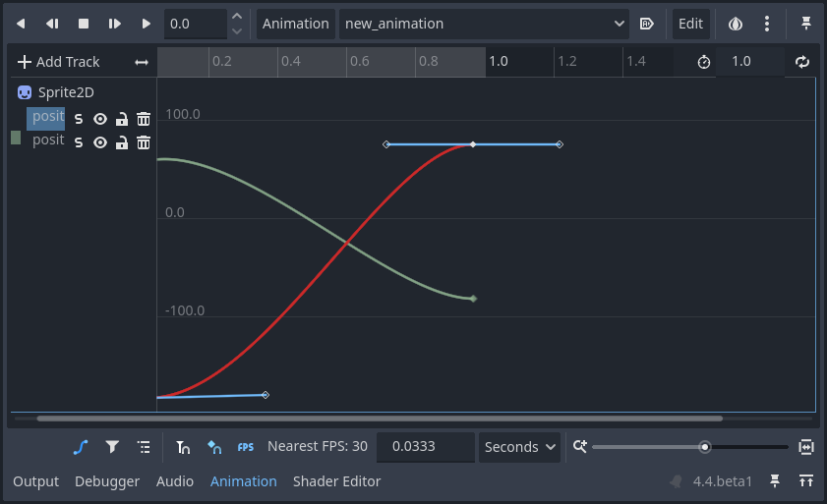827x504 pixels.
Task: Open the Seconds unit dropdown
Action: click(519, 447)
